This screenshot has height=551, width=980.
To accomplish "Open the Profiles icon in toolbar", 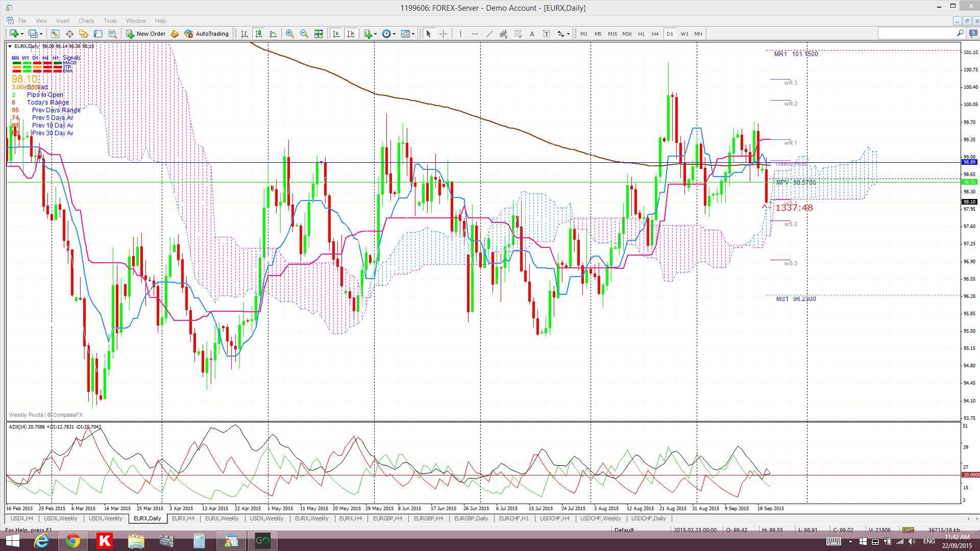I will [33, 34].
